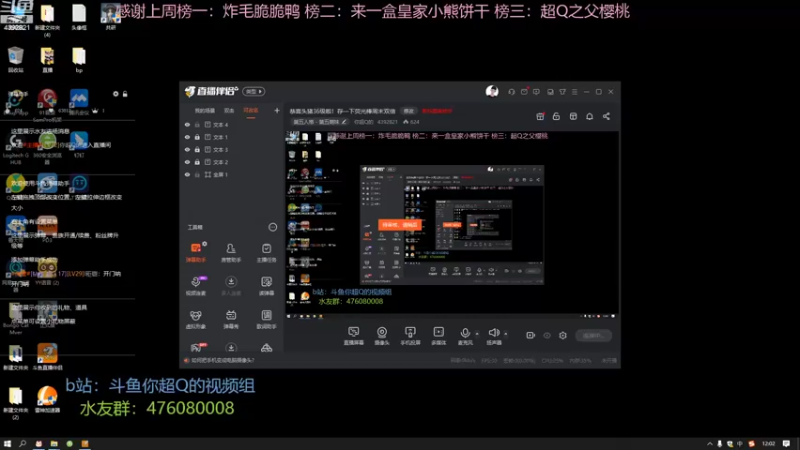Open the Recycle Bin desktop icon
Screen dimensions: 800x450
[x=16, y=60]
